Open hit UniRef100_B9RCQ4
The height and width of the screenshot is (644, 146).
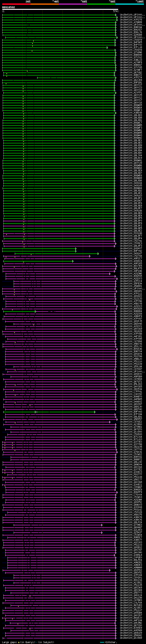point(131,27)
